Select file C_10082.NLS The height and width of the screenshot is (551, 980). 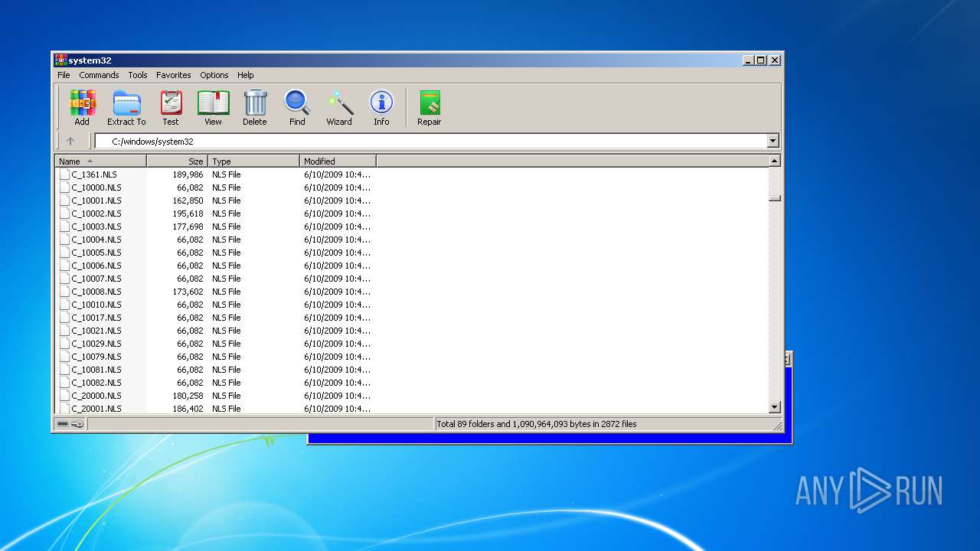(96, 383)
